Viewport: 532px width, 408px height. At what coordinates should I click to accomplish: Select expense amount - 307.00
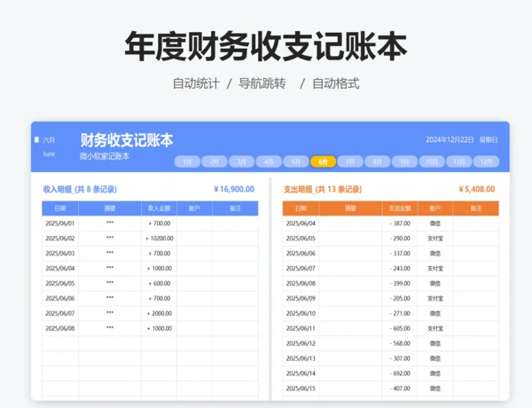(x=400, y=358)
